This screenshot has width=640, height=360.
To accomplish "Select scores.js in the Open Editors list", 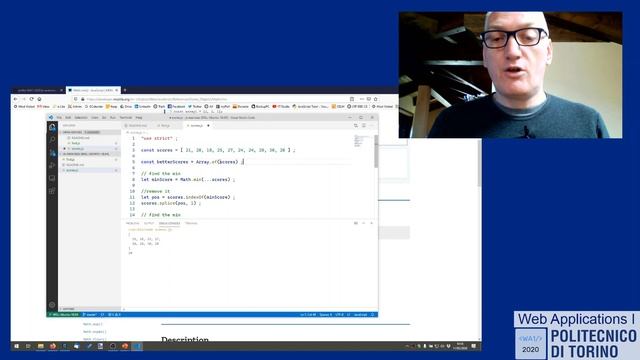I will (90, 149).
